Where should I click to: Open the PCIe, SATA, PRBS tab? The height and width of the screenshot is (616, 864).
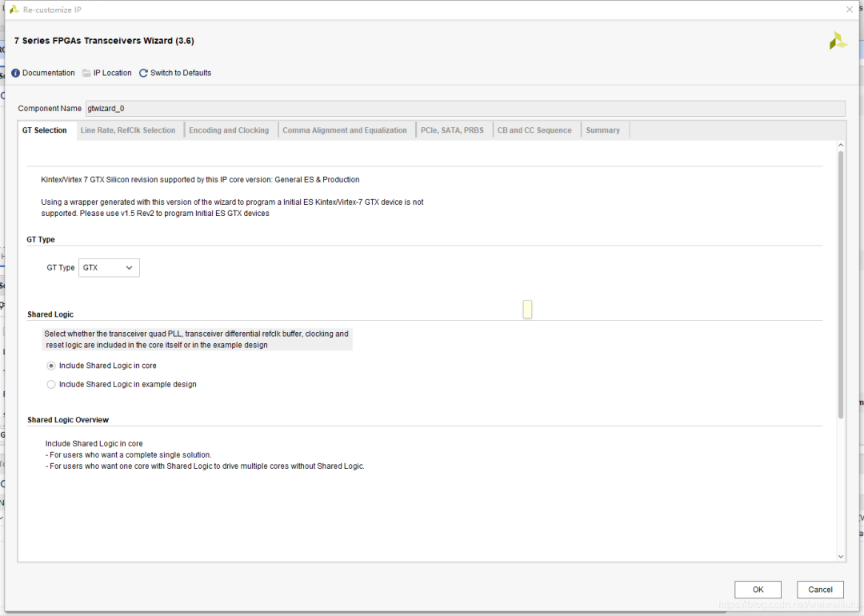pyautogui.click(x=452, y=130)
